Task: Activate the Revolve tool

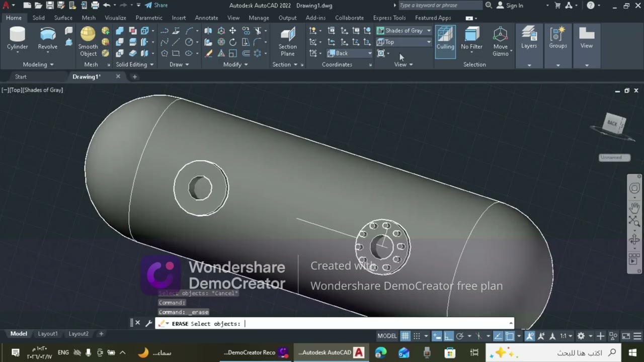Action: tap(48, 39)
